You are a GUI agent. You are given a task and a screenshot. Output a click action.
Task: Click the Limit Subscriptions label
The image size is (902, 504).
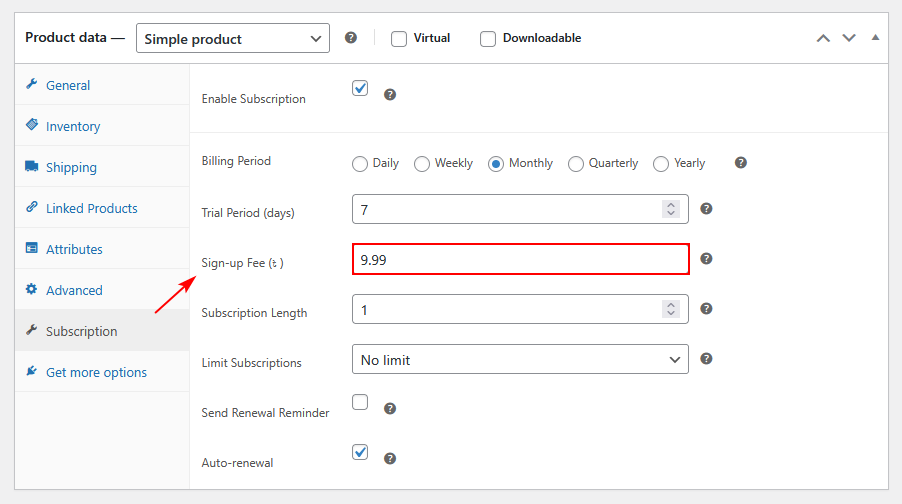[x=251, y=363]
